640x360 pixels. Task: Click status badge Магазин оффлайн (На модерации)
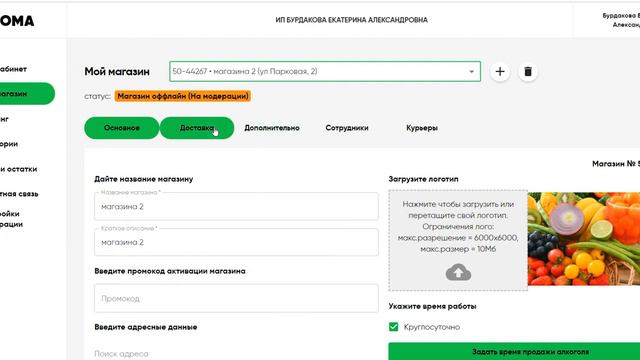click(x=183, y=96)
